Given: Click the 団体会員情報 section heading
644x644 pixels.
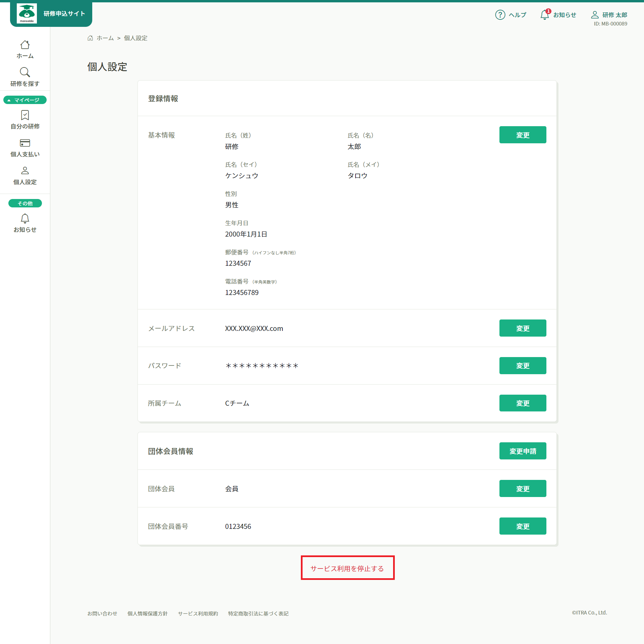Looking at the screenshot, I should [x=171, y=451].
